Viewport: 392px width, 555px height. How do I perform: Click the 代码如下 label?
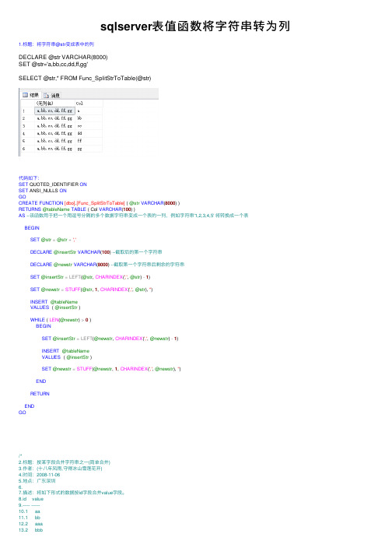tap(29, 178)
